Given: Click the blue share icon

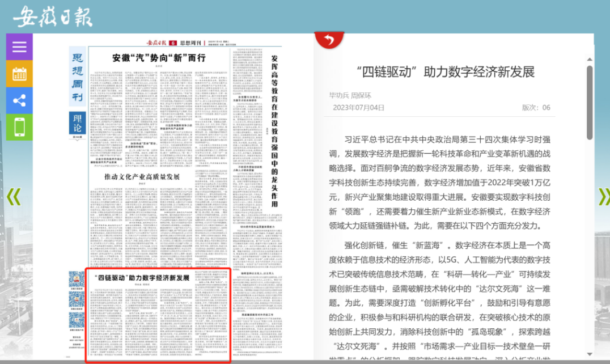Looking at the screenshot, I should pos(19,100).
